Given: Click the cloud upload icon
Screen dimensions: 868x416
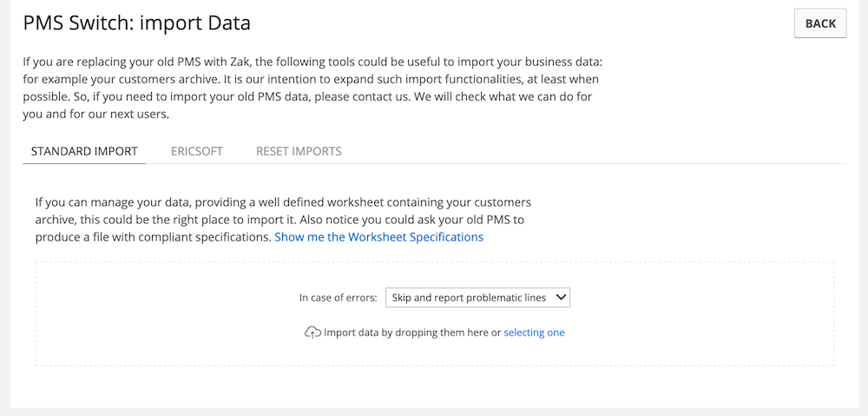Looking at the screenshot, I should [x=312, y=333].
